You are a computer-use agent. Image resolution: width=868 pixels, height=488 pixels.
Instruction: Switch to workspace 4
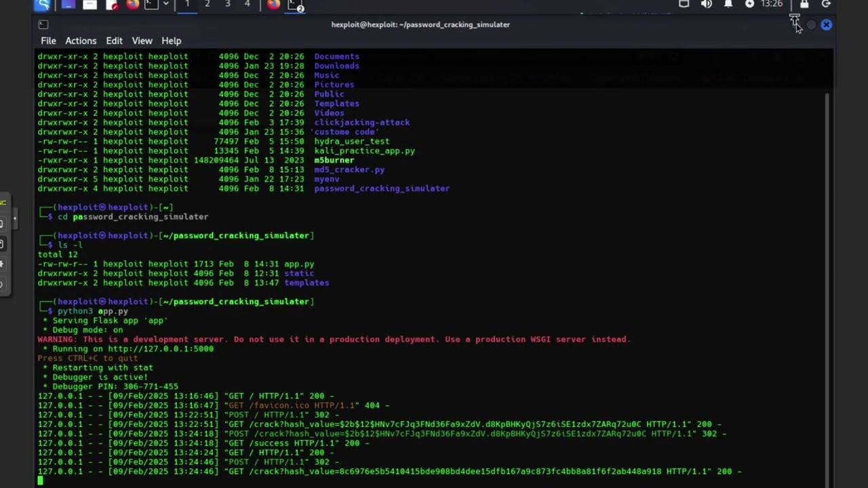(x=247, y=5)
